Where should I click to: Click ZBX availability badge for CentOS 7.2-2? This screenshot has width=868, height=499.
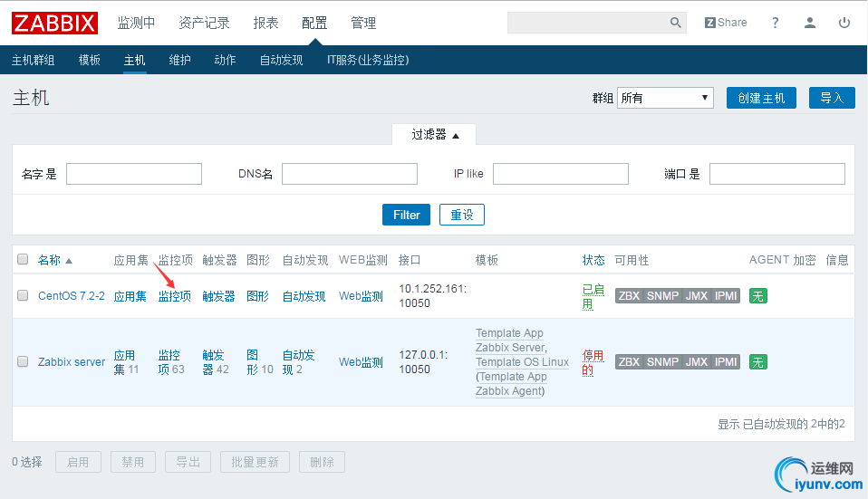[629, 296]
